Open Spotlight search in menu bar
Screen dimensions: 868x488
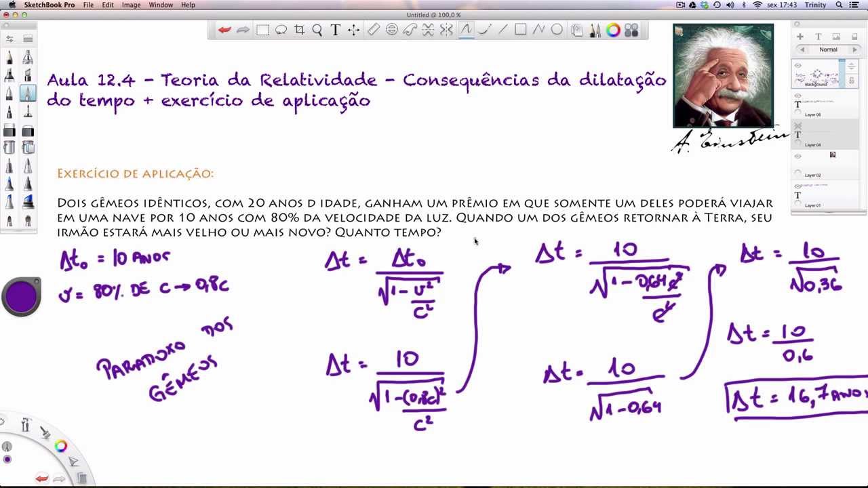click(839, 5)
